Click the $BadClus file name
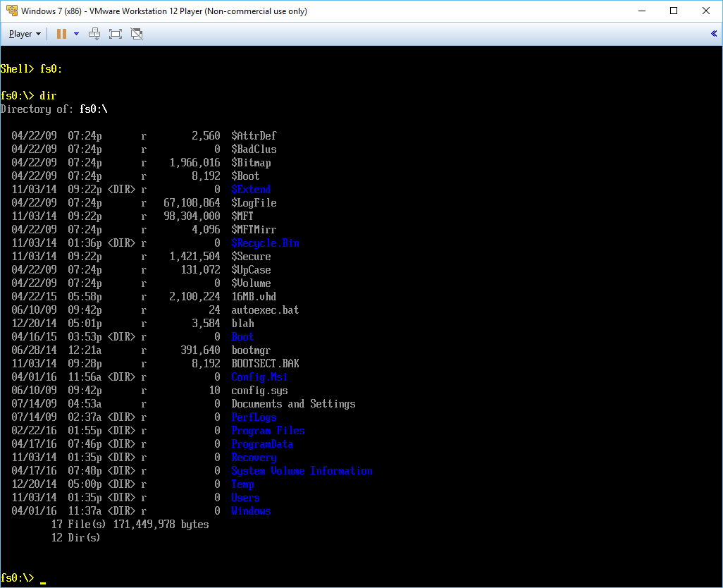The height and width of the screenshot is (588, 723). pos(254,149)
